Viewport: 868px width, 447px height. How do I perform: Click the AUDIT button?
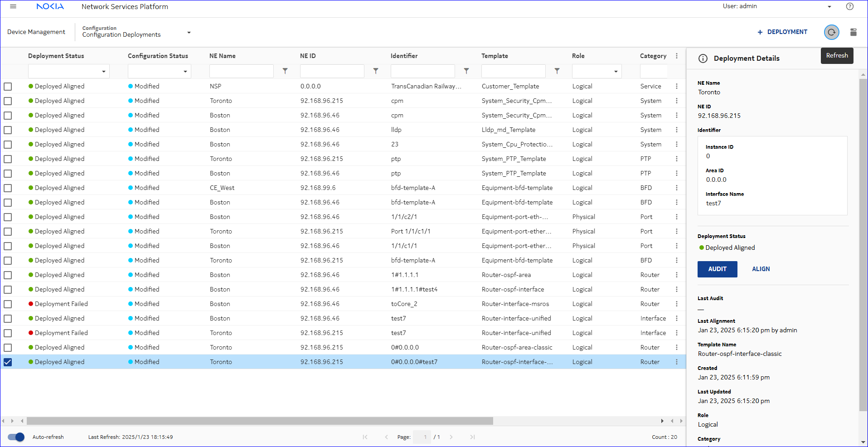(717, 269)
